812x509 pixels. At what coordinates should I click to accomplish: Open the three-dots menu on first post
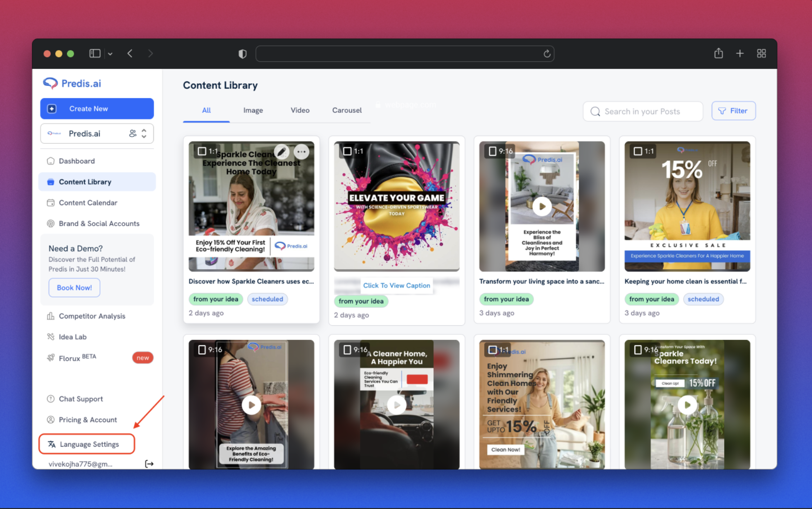(302, 152)
